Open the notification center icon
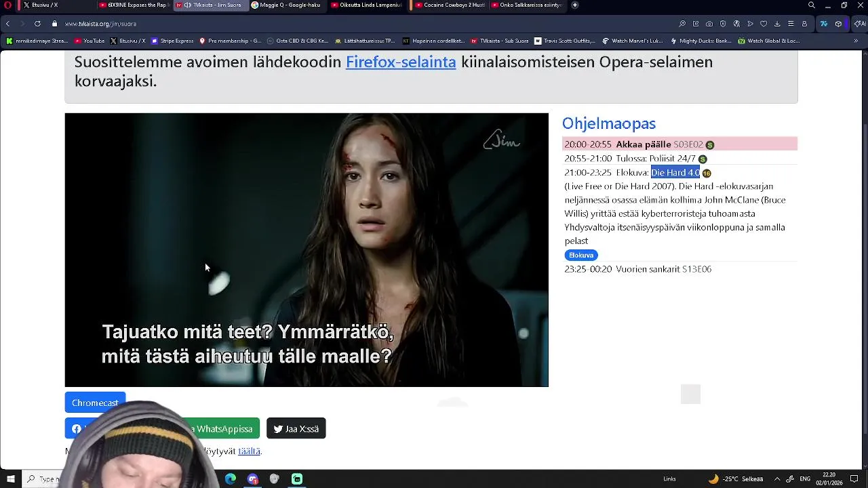Screen dimensions: 868x488 [854, 479]
